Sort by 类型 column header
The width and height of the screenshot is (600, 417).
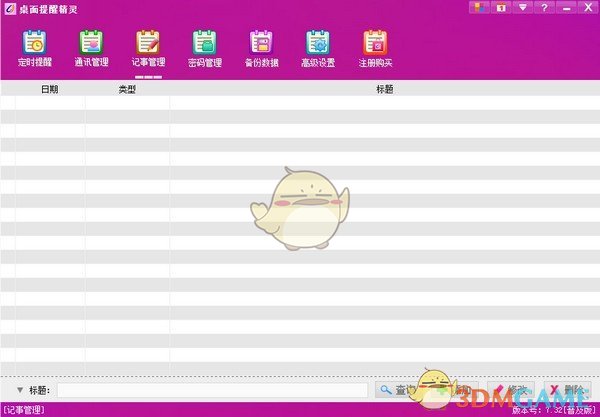click(127, 89)
